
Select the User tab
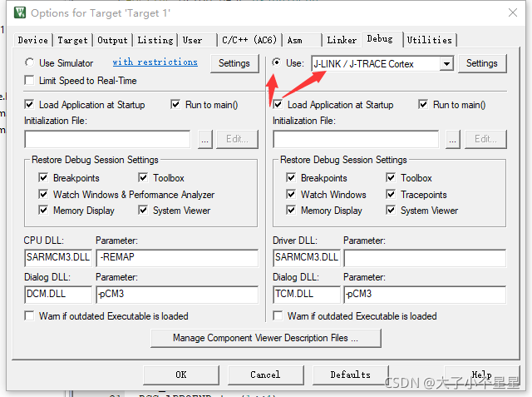point(198,40)
